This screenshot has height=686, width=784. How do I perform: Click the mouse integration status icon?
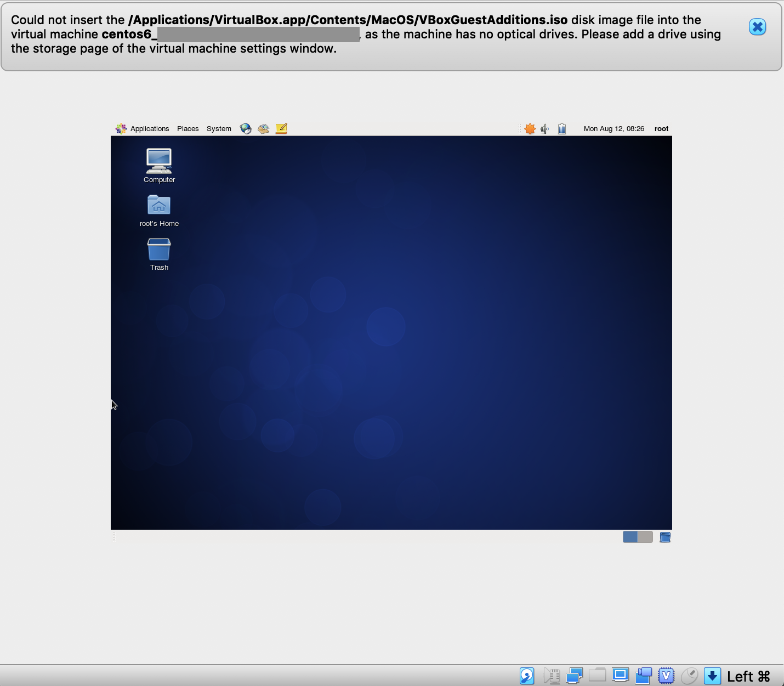pyautogui.click(x=689, y=676)
